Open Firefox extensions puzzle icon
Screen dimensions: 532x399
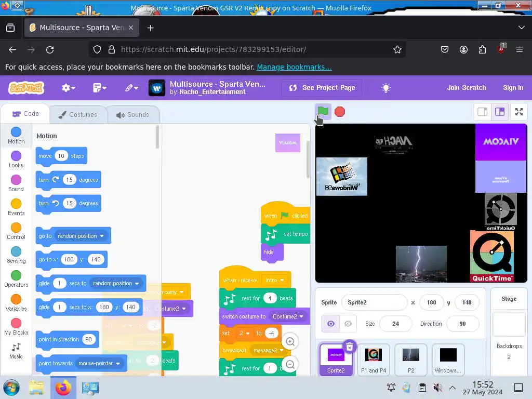(x=482, y=49)
